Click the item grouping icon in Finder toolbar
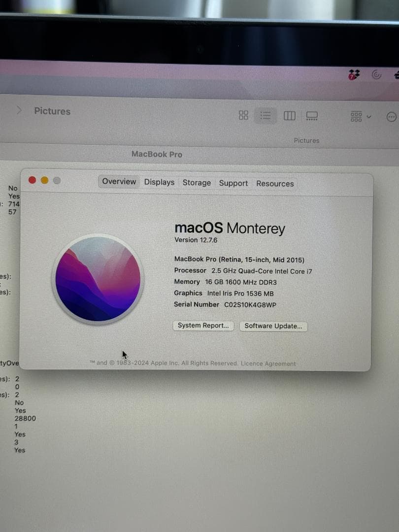399x532 pixels. pos(355,117)
